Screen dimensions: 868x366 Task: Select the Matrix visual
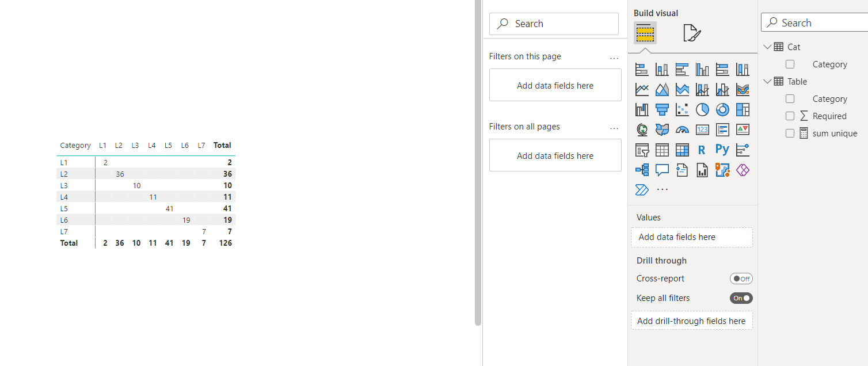coord(682,150)
